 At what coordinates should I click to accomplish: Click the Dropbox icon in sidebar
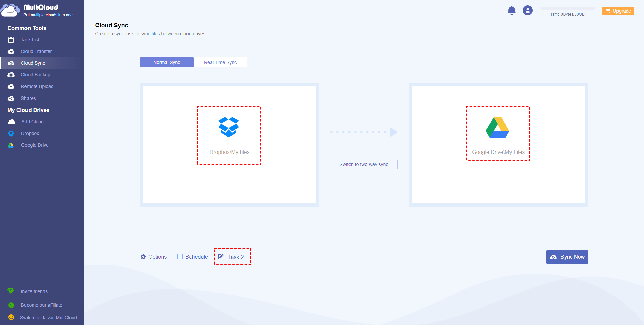click(x=11, y=133)
